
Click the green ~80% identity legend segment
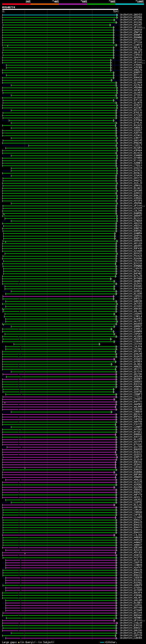(101, 4)
